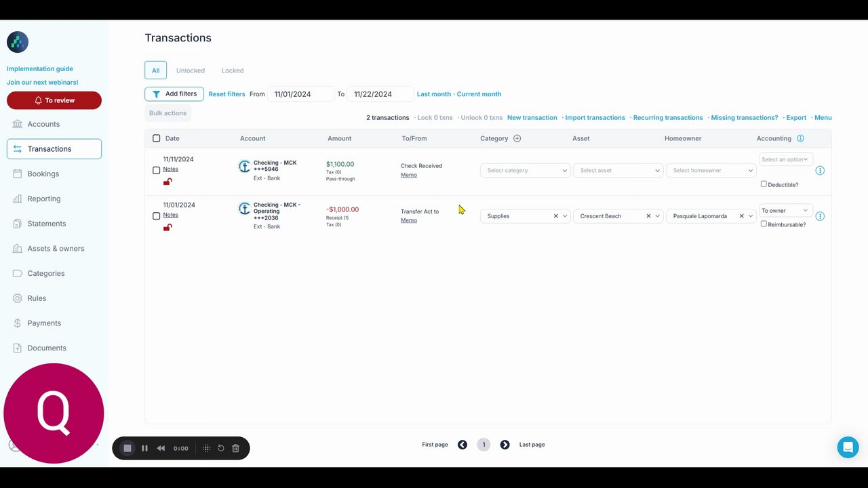Image resolution: width=868 pixels, height=488 pixels.
Task: Expand Pasquale Lapomarda homeowner dropdown arrow
Action: tap(751, 216)
